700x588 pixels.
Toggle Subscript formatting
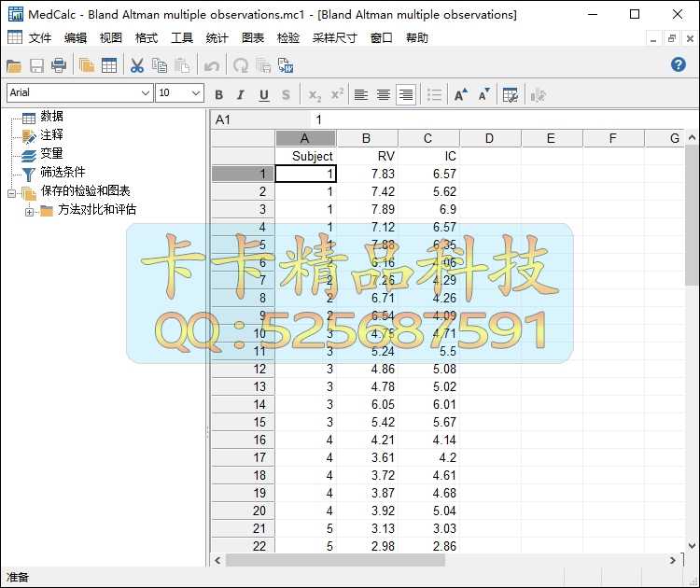(x=315, y=95)
